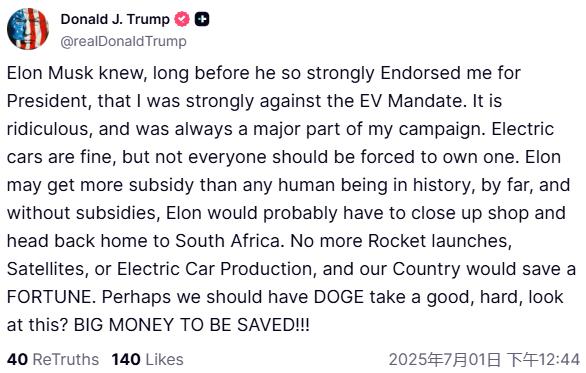
Task: Click the black plus badge icon
Action: pos(202,19)
